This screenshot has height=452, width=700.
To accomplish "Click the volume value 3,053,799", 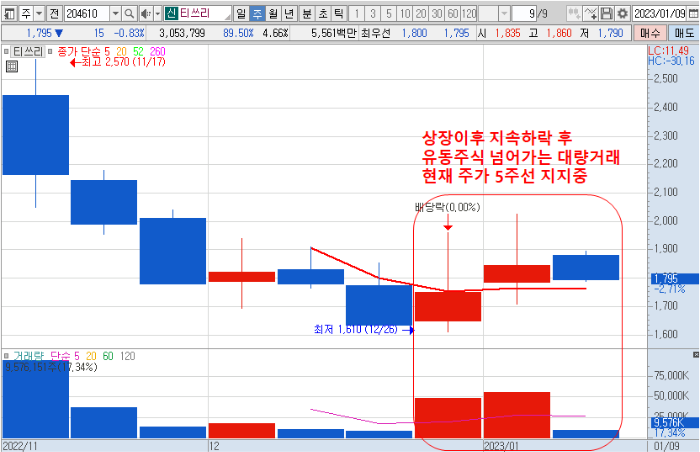I will tap(182, 33).
